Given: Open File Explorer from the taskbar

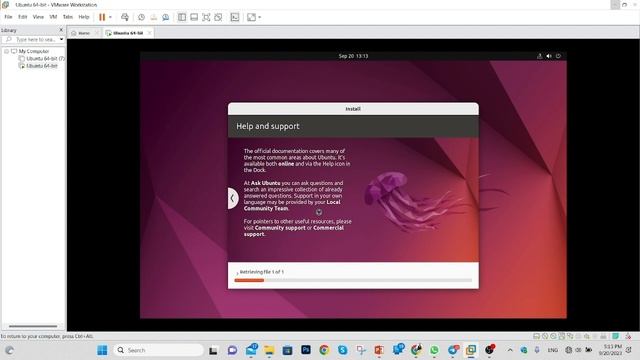Looking at the screenshot, I should pyautogui.click(x=269, y=350).
